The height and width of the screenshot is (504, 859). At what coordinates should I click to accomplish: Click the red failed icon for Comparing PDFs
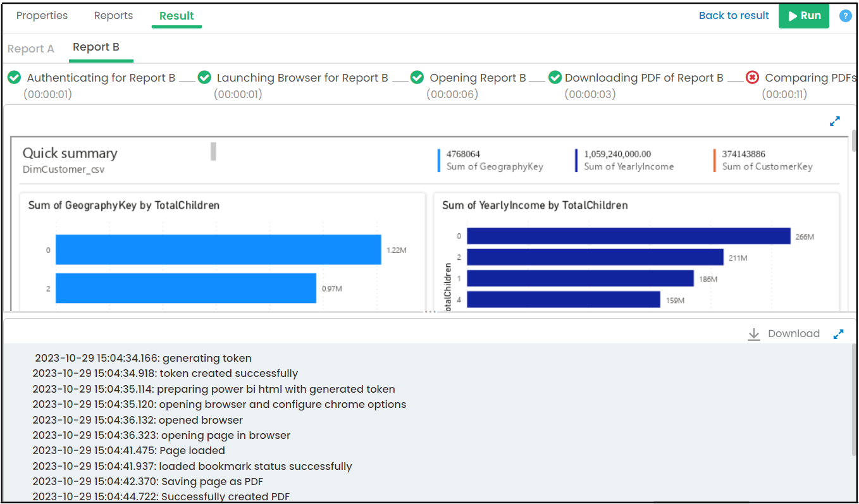(x=752, y=77)
